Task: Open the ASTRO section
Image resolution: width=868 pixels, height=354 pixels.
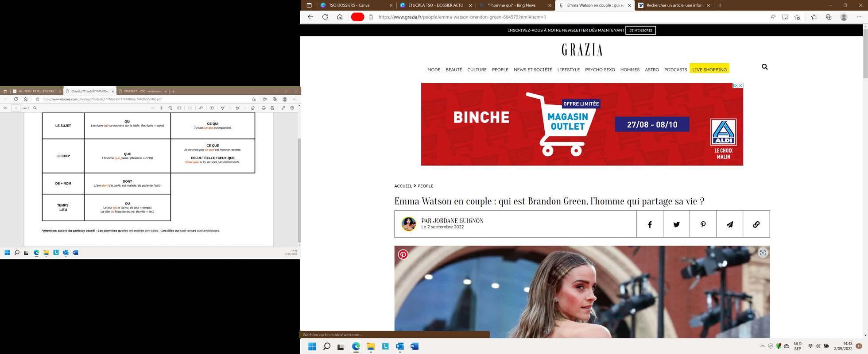Action: coord(652,69)
